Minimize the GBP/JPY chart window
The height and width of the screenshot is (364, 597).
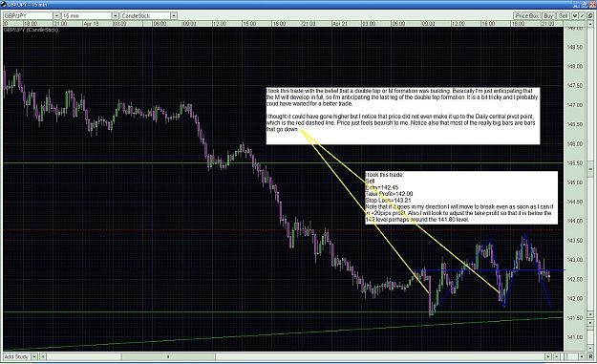coord(576,5)
